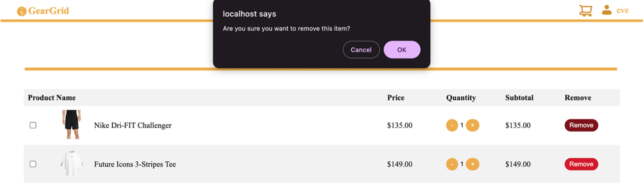Open the eve username link
The height and width of the screenshot is (184, 644).
coord(622,10)
